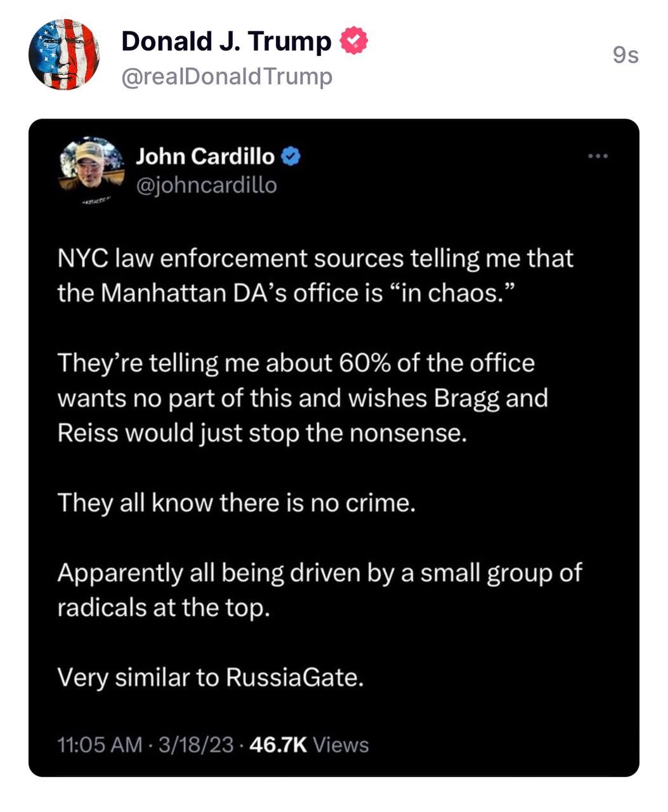Open John Cardillo's profile picture

[x=91, y=165]
